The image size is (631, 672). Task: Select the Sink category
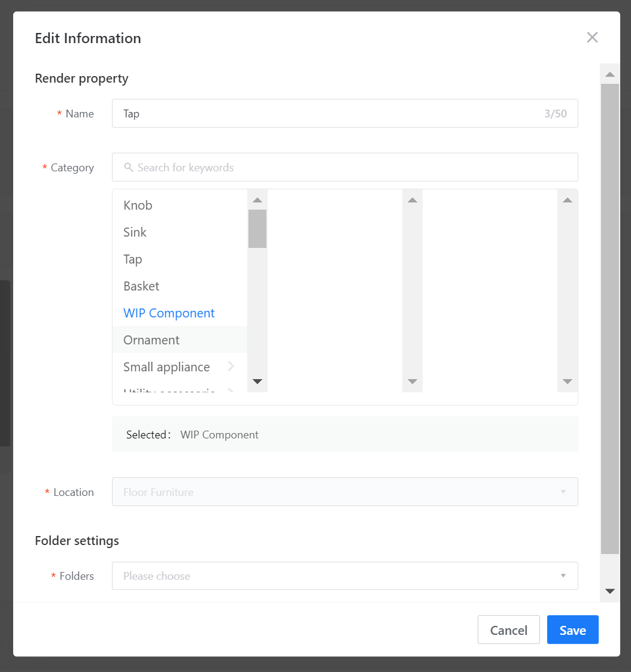135,232
